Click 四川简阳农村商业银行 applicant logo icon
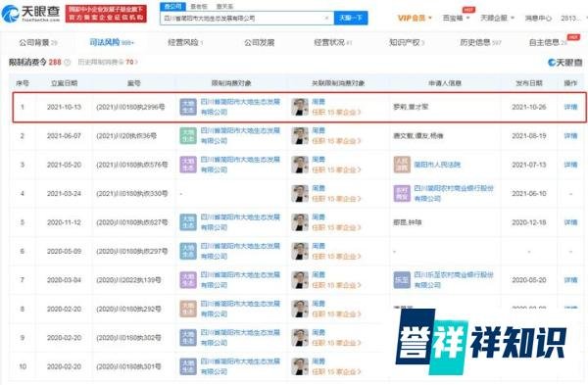 coord(402,193)
